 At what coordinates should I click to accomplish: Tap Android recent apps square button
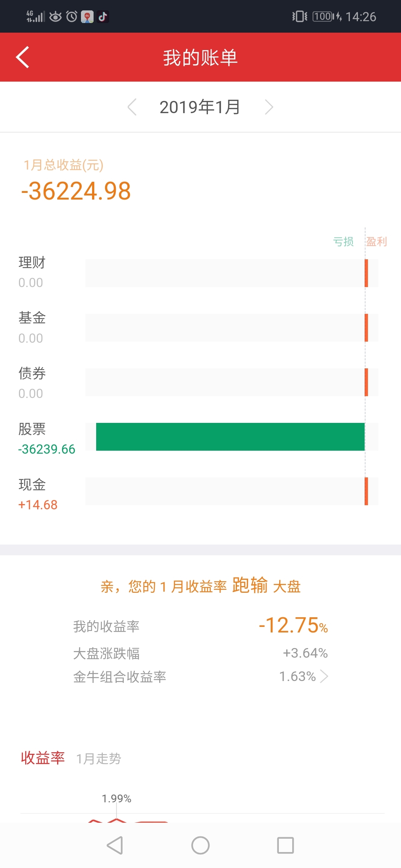(286, 845)
